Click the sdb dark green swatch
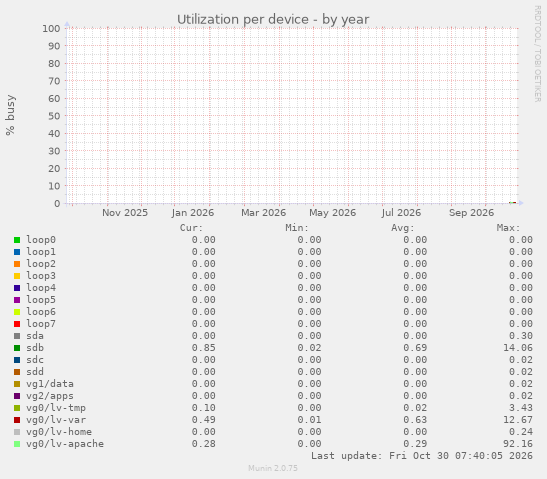 click(17, 348)
